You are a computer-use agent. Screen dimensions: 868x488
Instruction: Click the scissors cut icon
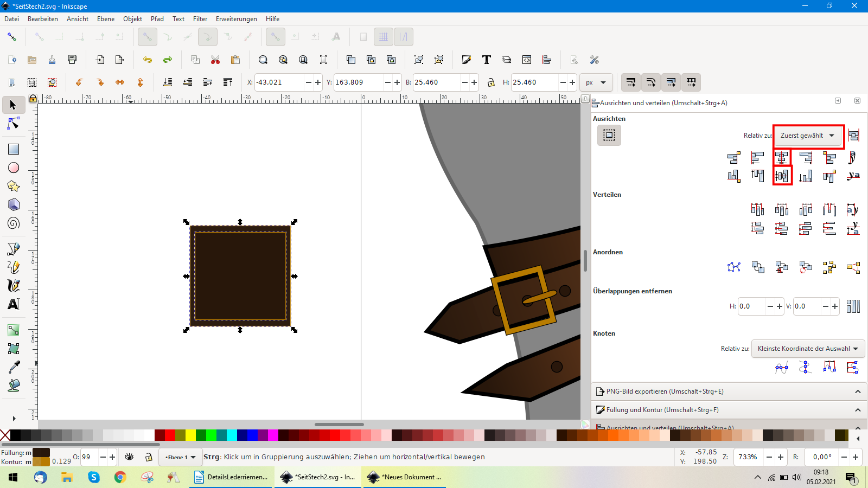tap(215, 60)
